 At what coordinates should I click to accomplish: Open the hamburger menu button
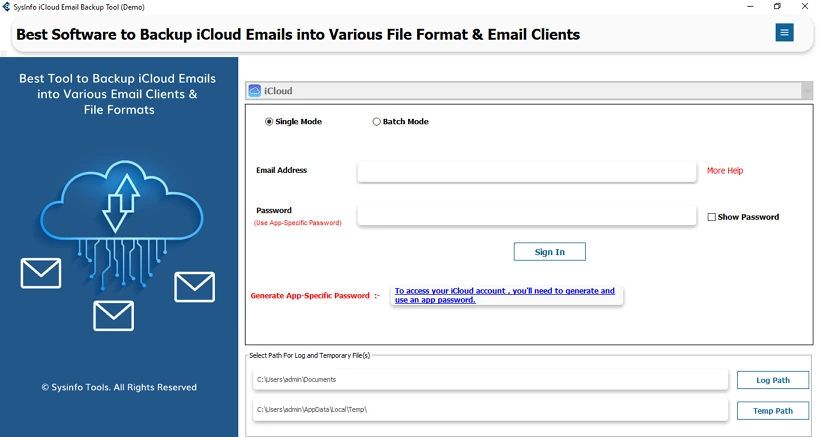[784, 32]
